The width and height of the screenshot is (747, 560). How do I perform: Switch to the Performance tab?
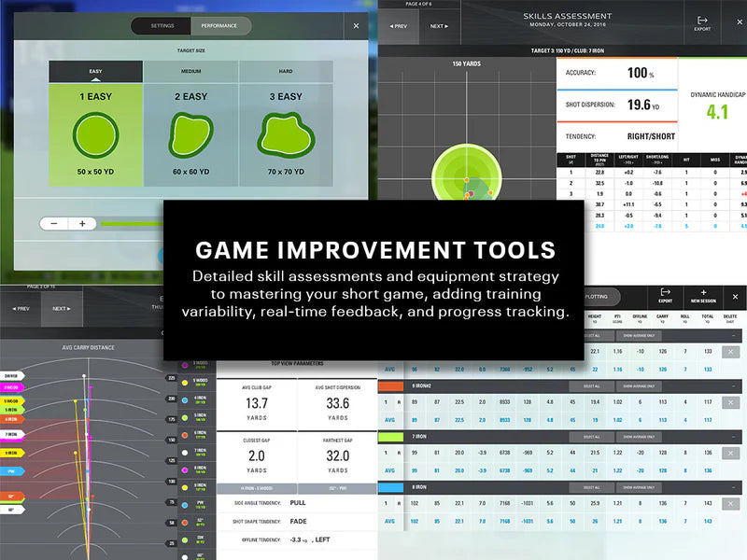219,26
